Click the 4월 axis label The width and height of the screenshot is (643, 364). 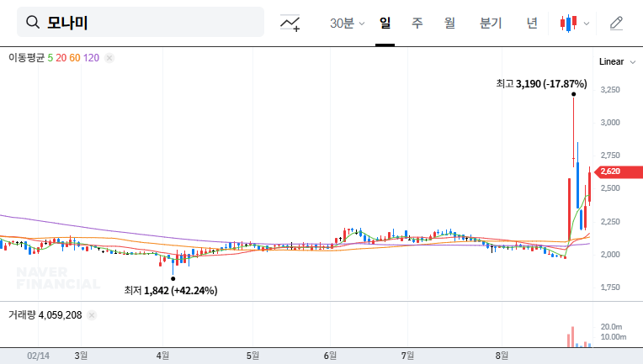click(x=162, y=356)
